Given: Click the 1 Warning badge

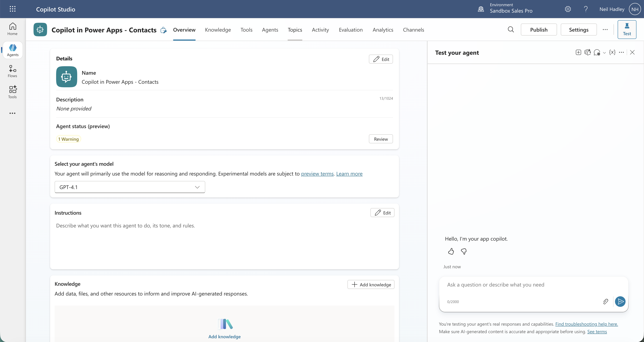Looking at the screenshot, I should [69, 139].
